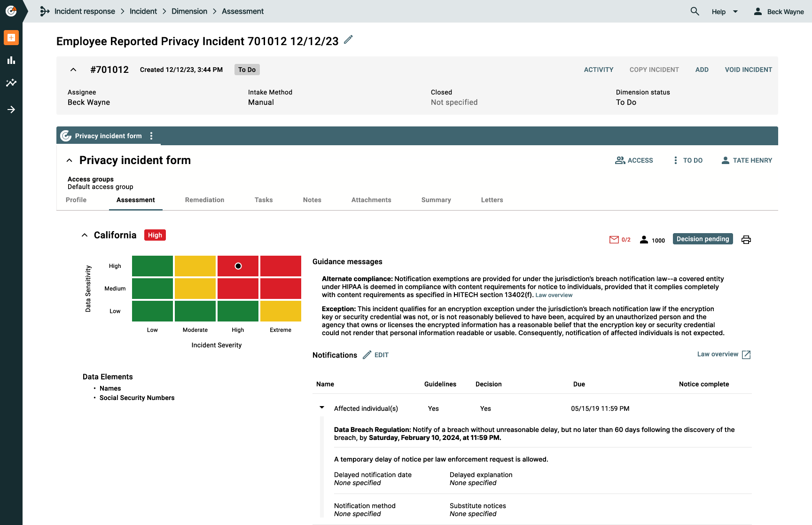The height and width of the screenshot is (525, 812).
Task: Open notification emails via the red envelope icon
Action: point(614,240)
